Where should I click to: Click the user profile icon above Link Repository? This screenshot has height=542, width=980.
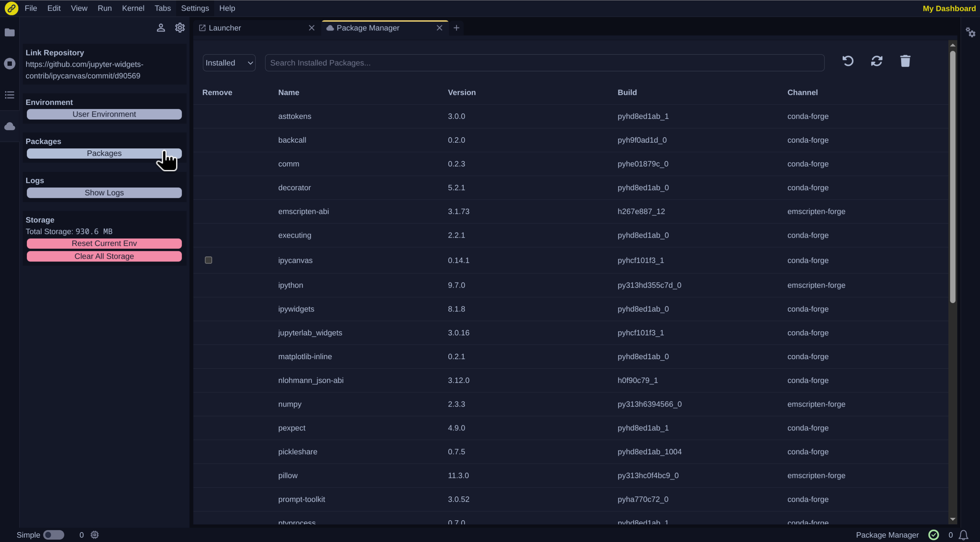tap(161, 27)
